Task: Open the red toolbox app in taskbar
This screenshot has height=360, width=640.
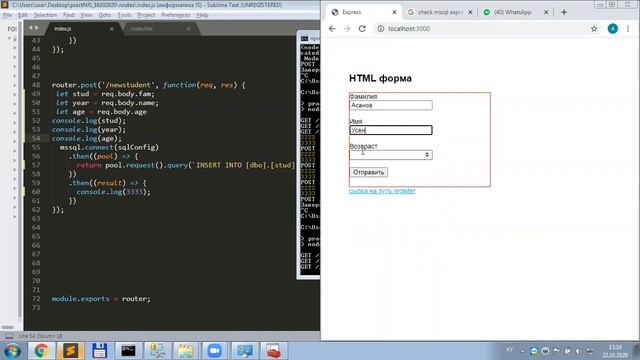Action: point(273,351)
